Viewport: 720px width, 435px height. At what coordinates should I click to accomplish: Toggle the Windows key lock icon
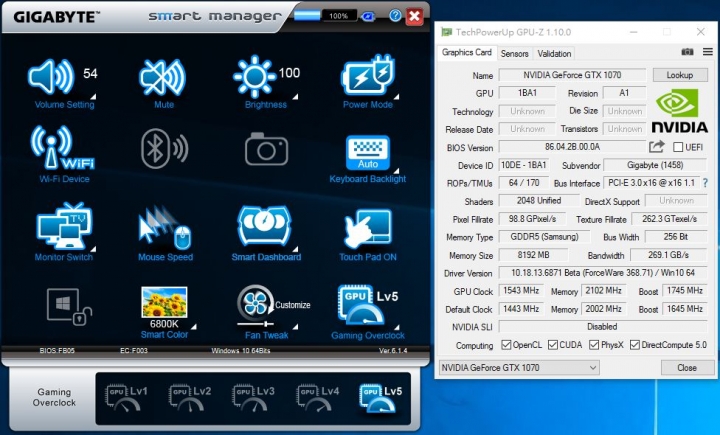click(x=69, y=307)
